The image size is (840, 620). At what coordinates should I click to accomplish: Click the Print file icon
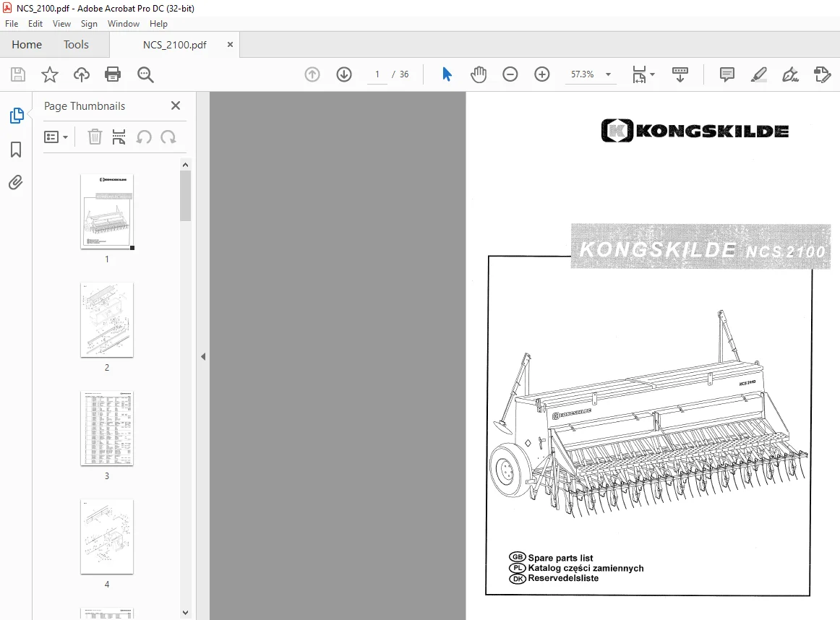coord(113,74)
